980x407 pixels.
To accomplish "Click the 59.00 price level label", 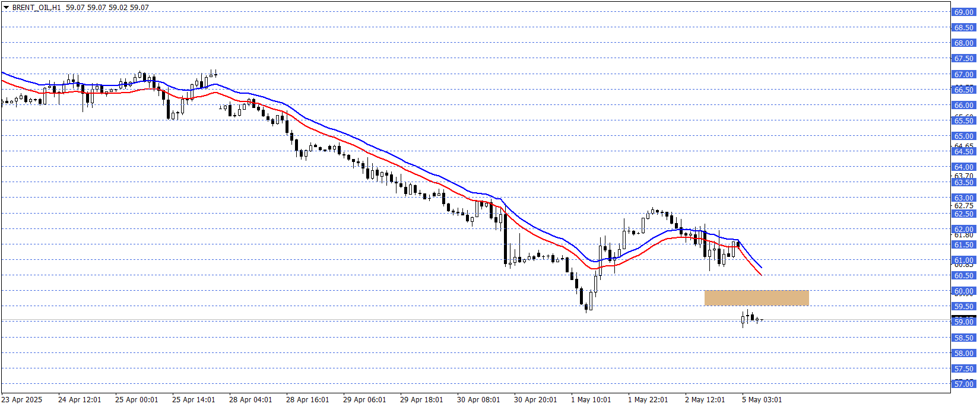I will [963, 321].
